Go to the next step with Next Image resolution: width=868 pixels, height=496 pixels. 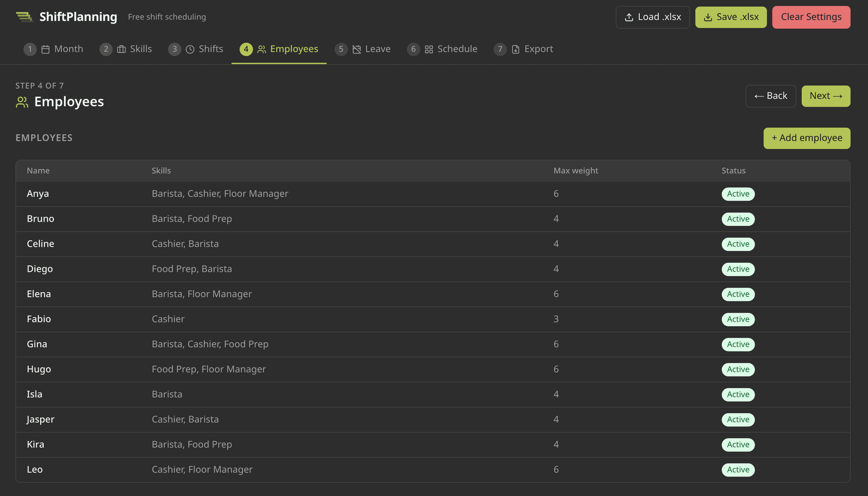tap(826, 96)
